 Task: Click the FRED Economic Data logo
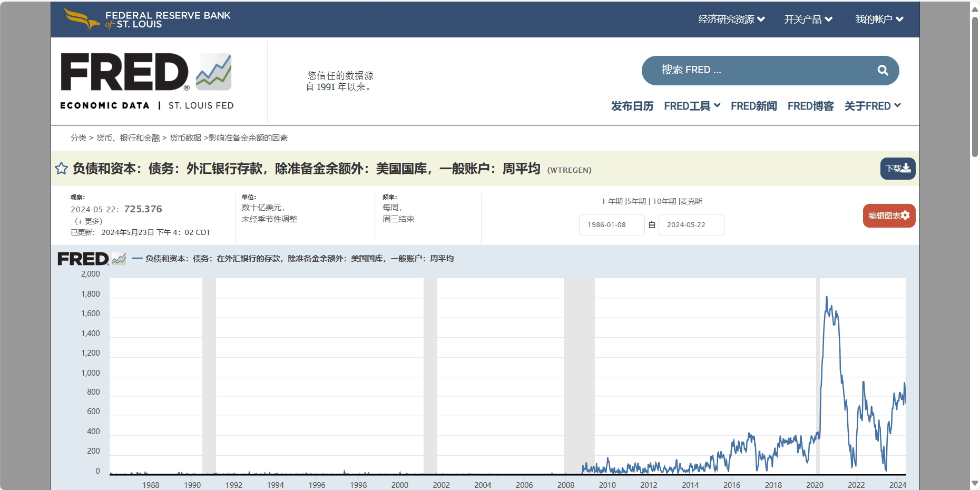pyautogui.click(x=147, y=81)
